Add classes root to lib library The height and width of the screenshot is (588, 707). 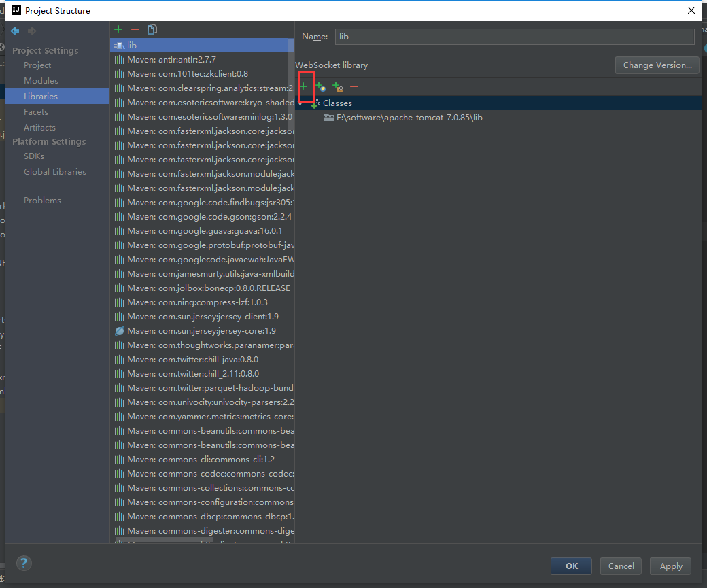303,86
